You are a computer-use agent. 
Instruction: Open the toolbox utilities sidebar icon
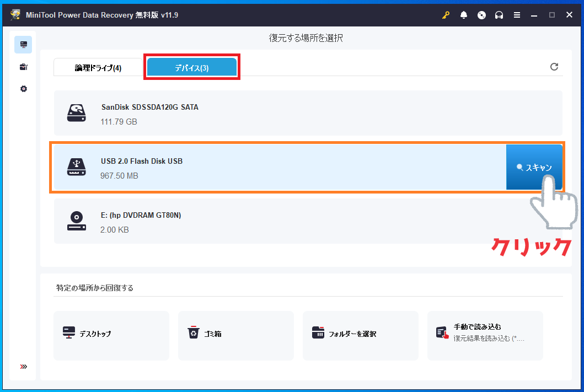tap(24, 67)
